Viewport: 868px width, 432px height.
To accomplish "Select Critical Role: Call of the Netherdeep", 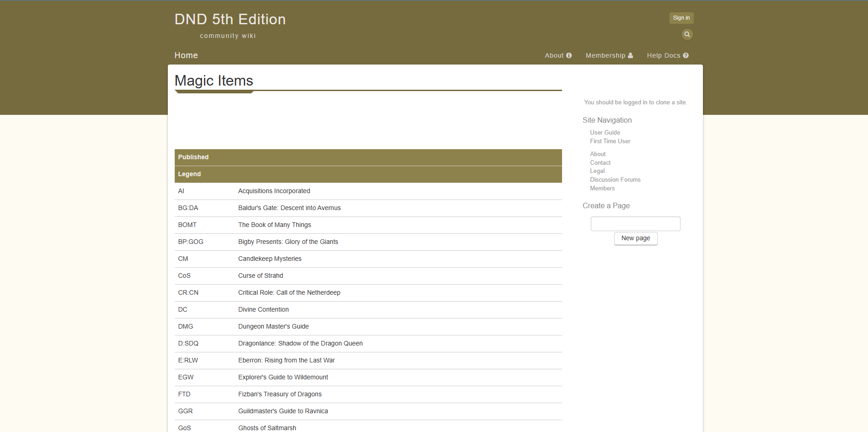I will (x=289, y=293).
